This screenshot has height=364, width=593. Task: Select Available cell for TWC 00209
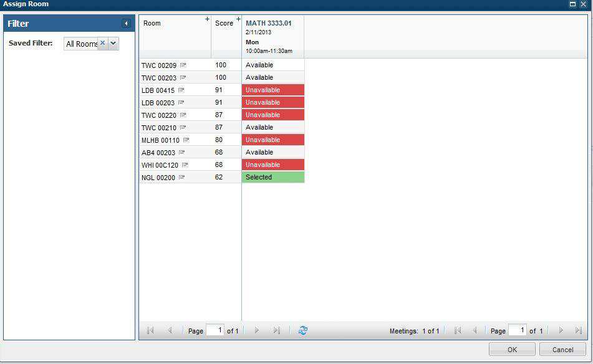tap(272, 65)
